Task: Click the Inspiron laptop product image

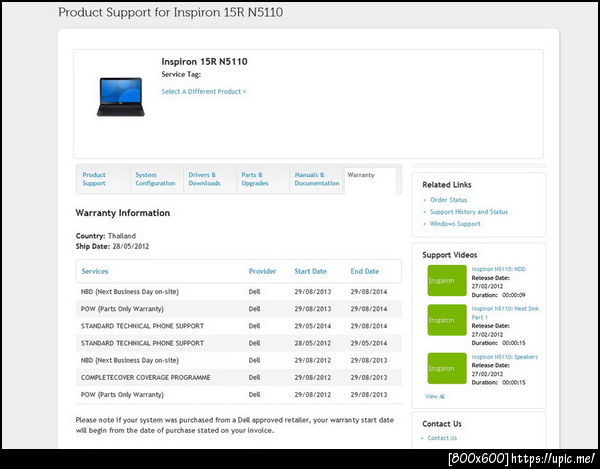Action: [x=121, y=97]
